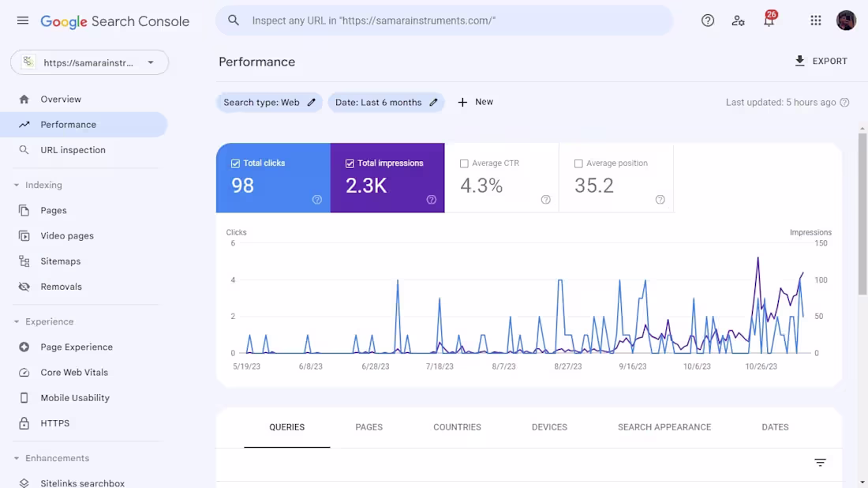Select URL inspection in the sidebar
The height and width of the screenshot is (488, 868).
pyautogui.click(x=73, y=150)
